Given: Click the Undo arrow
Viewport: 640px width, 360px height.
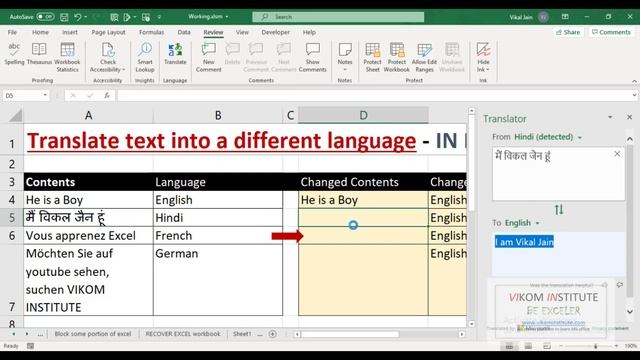Looking at the screenshot, I should point(78,17).
